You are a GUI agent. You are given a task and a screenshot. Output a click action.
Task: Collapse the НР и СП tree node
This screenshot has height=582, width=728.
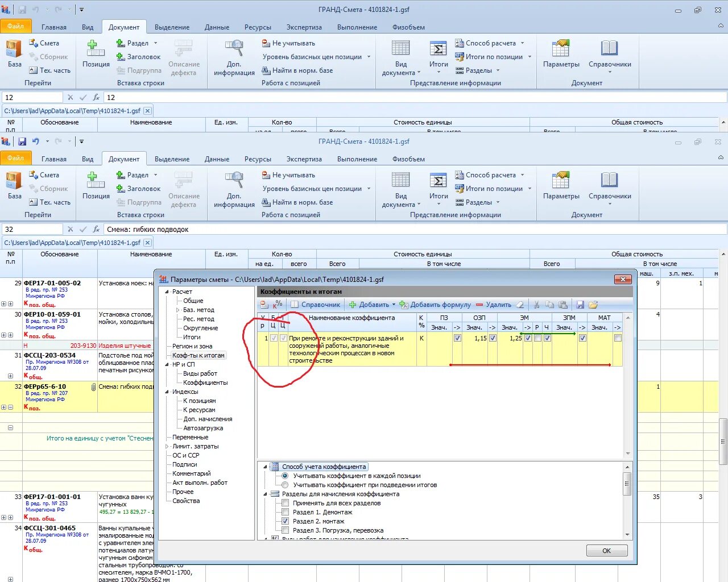(167, 364)
